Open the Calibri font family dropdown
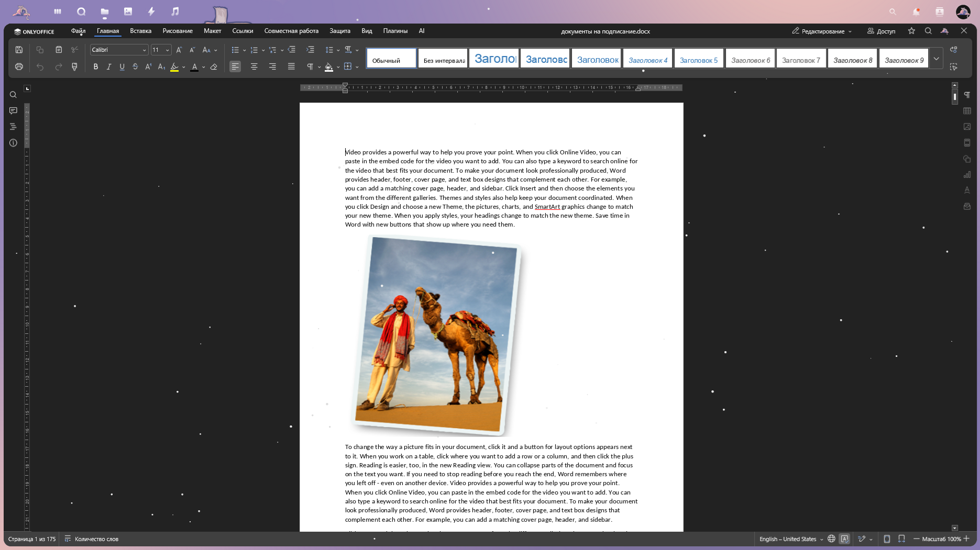The image size is (980, 550). point(144,50)
